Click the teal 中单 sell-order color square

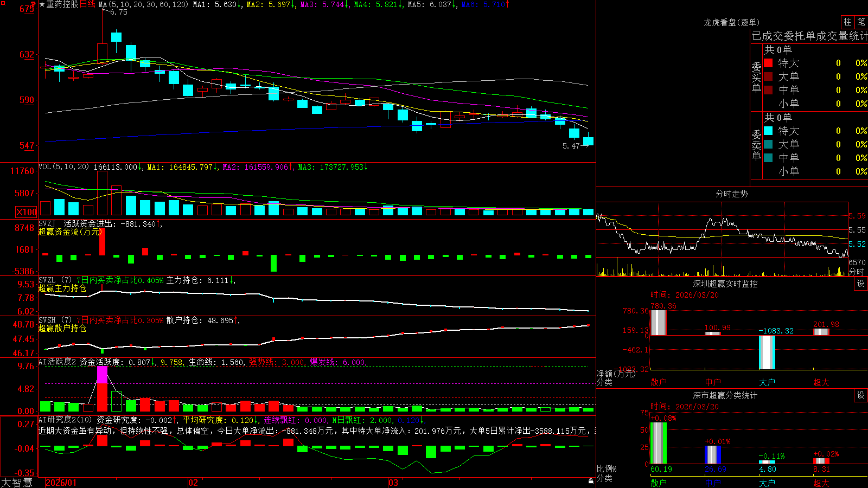768,158
